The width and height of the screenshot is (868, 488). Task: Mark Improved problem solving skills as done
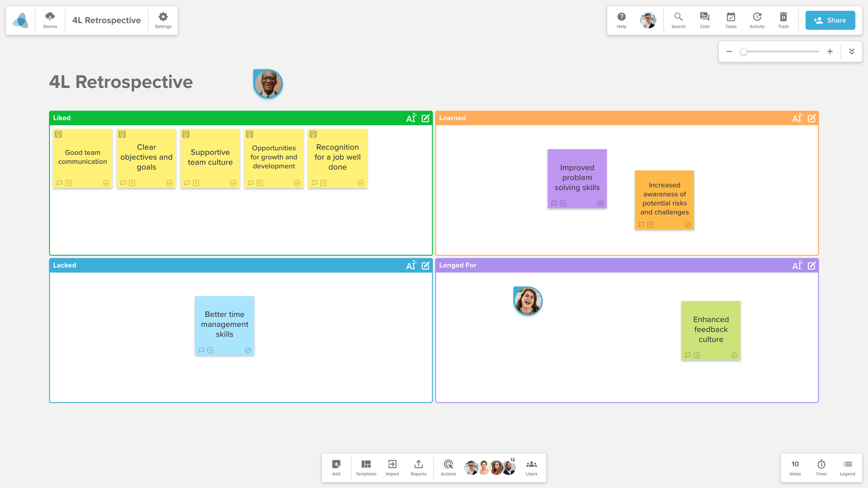pyautogui.click(x=601, y=203)
